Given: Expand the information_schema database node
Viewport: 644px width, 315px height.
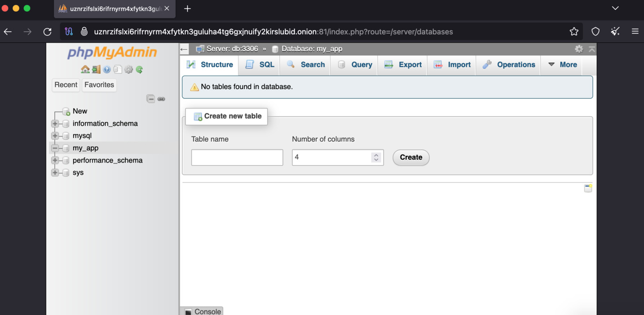Looking at the screenshot, I should pos(55,124).
